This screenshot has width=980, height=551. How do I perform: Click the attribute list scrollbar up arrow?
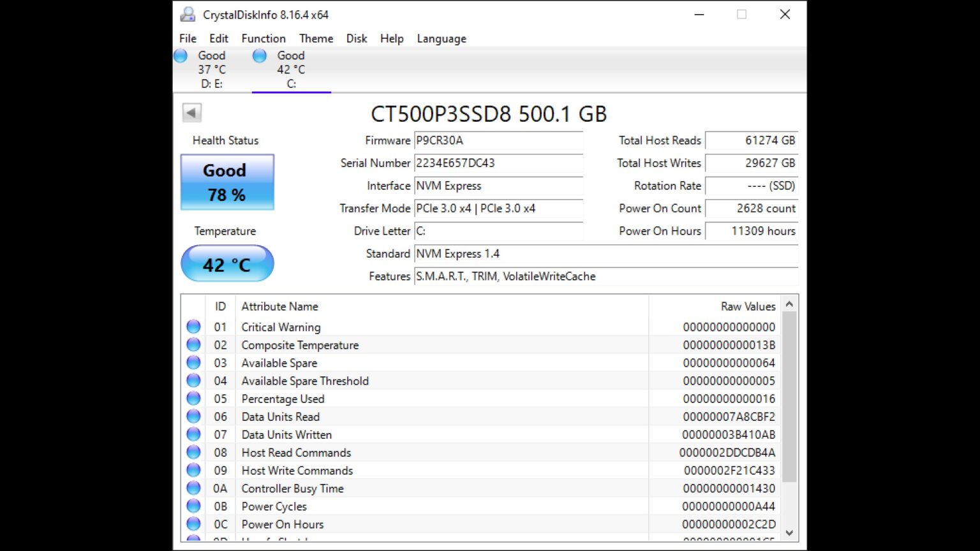click(789, 304)
